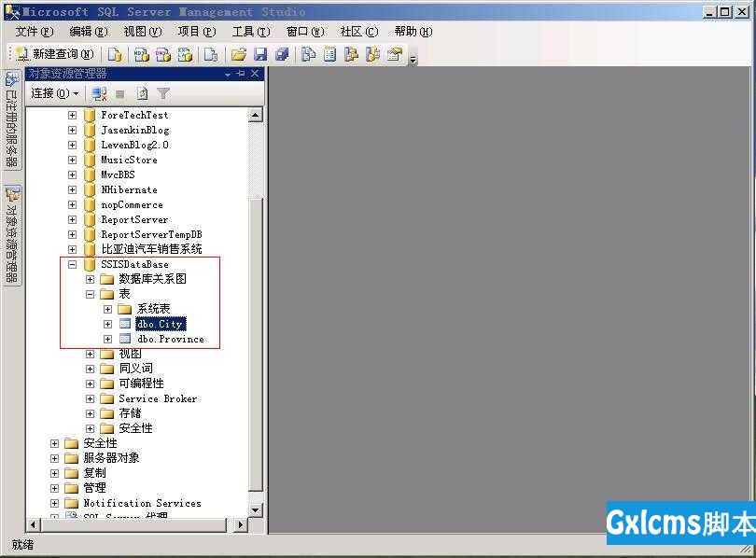
Task: Click the Object Explorer toolbar icon
Action: point(352,54)
